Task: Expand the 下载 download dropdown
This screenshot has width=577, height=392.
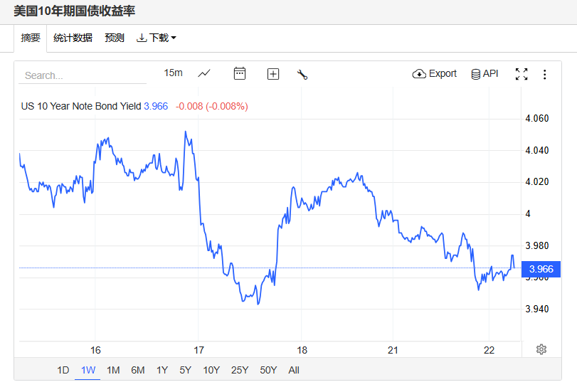Action: 157,38
